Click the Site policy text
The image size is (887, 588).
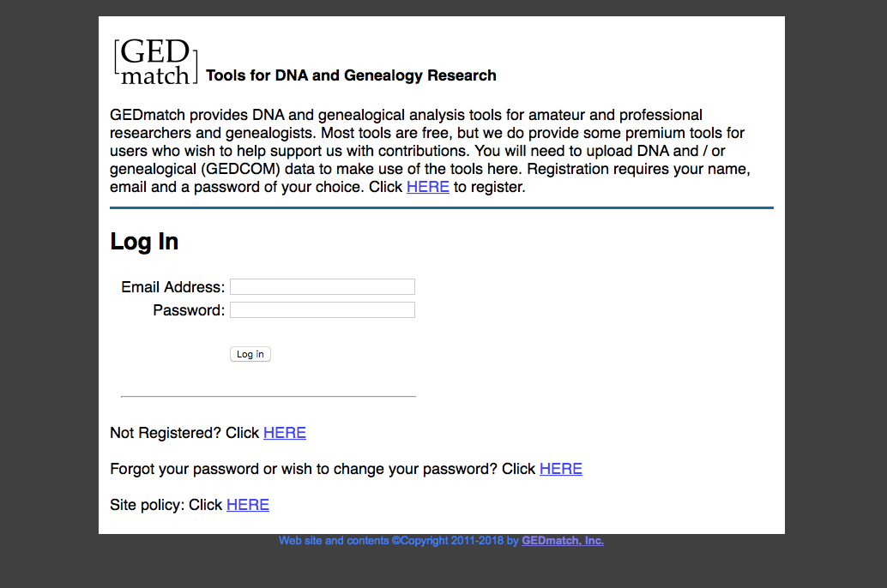(x=147, y=505)
